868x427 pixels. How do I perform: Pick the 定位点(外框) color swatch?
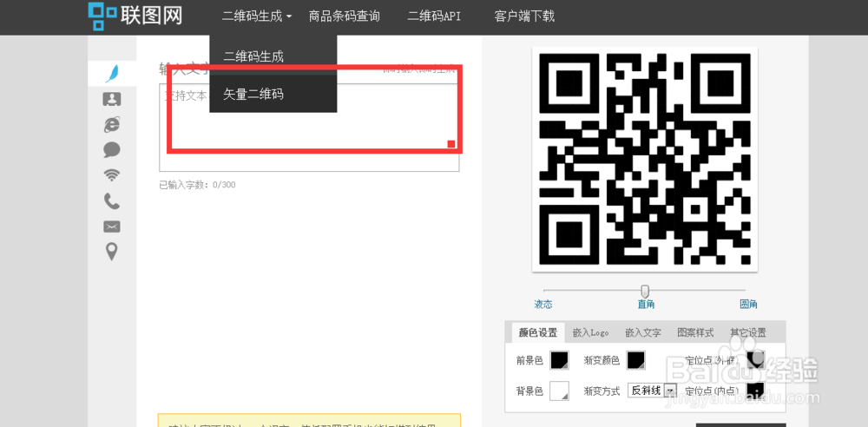756,360
